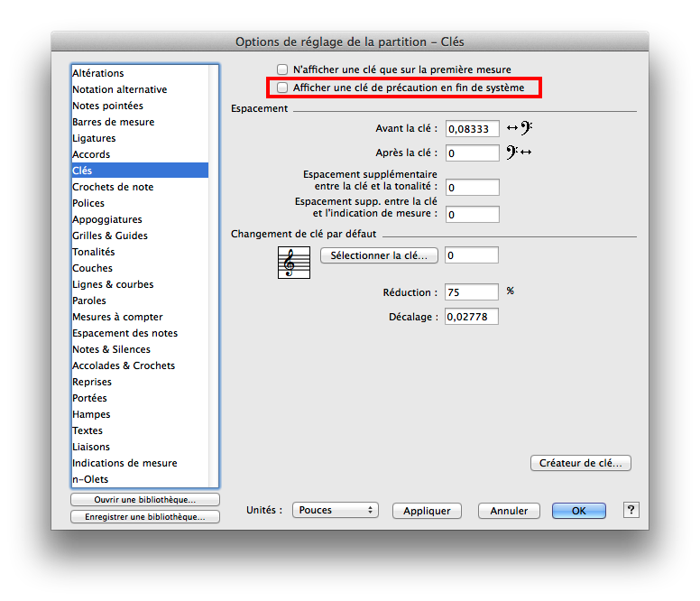
Task: Open the Créateur de clé dialog
Action: tap(580, 463)
